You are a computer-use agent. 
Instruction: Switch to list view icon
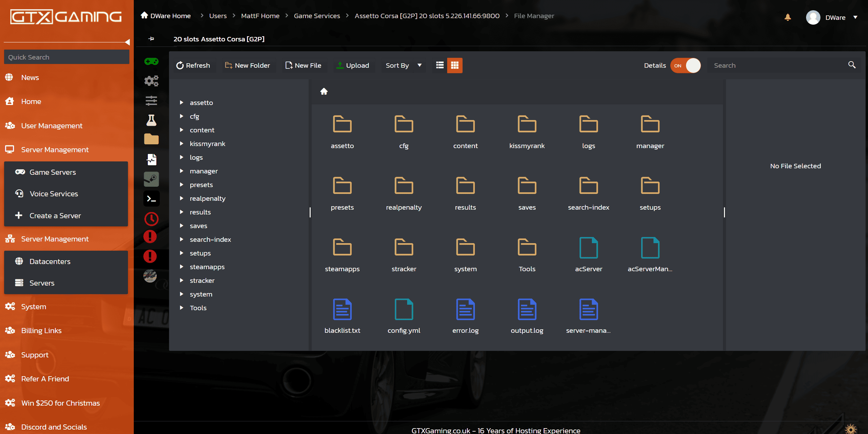tap(440, 65)
